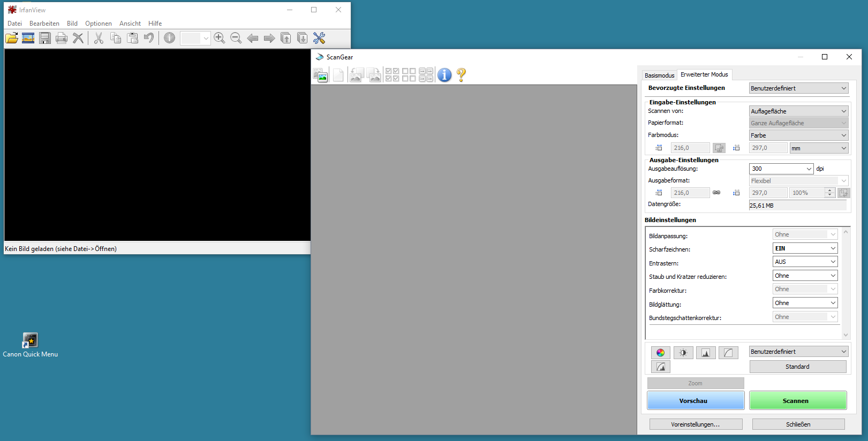Open Canon Quick Menu desktop shortcut
Viewport: 868px width, 441px height.
31,345
